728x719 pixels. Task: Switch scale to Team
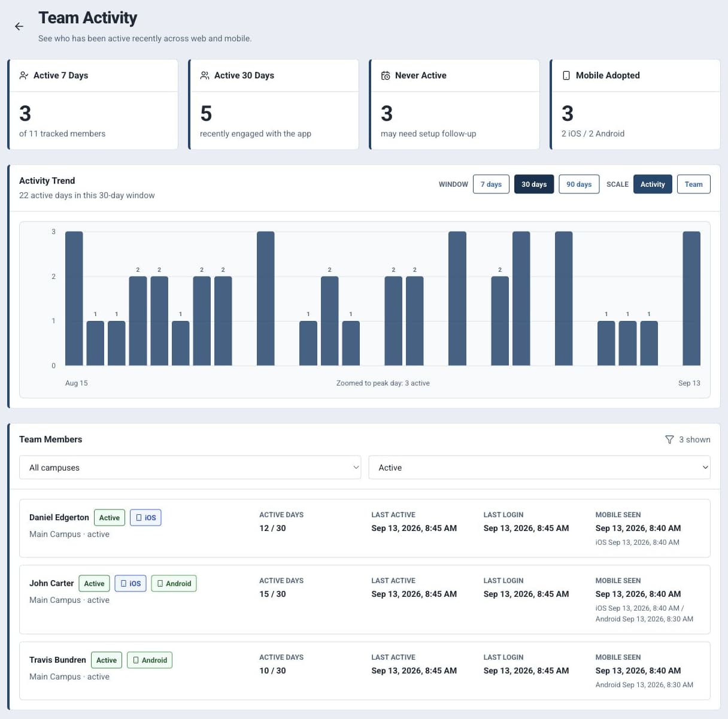click(694, 184)
